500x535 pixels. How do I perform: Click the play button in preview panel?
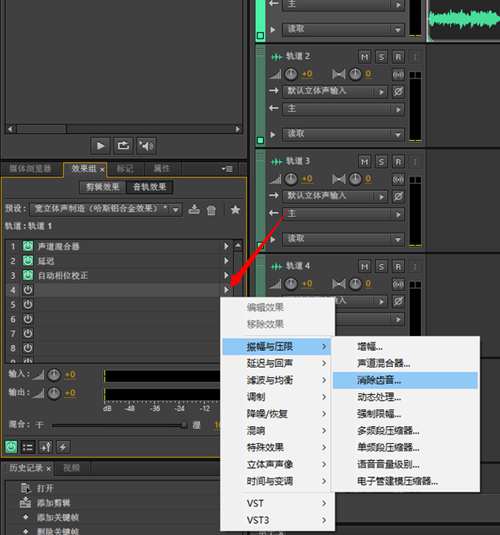(100, 146)
